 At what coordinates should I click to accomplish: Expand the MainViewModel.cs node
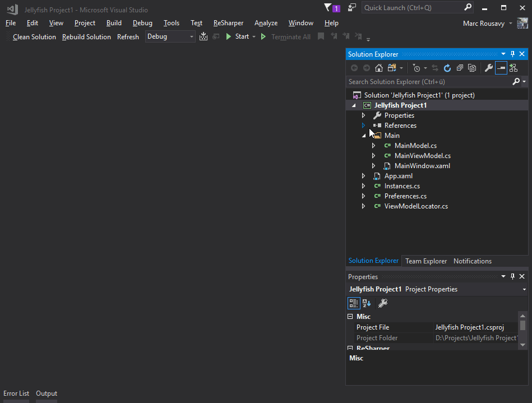373,156
